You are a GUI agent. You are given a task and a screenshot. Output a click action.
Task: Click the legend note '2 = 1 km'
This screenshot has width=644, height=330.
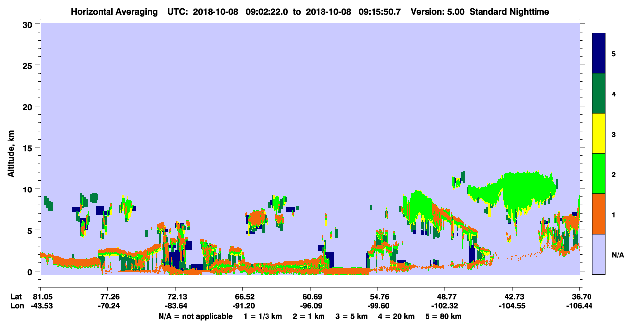309,316
